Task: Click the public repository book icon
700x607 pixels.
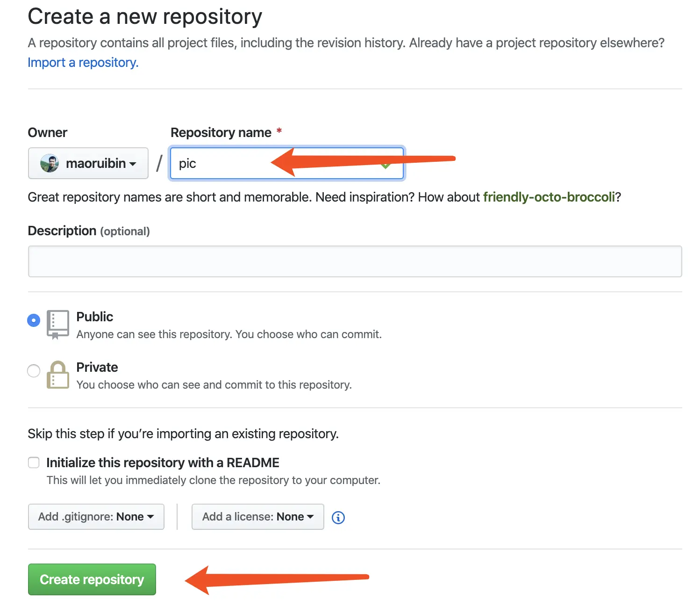Action: (x=58, y=324)
